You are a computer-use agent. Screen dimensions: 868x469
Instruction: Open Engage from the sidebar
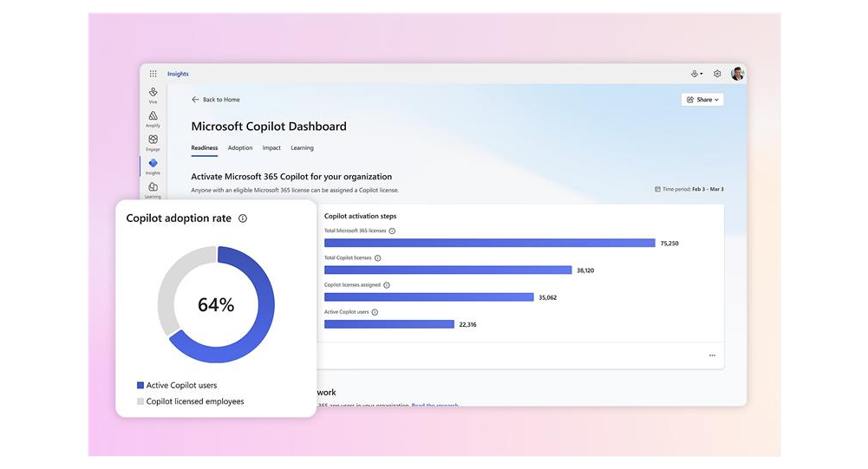[x=153, y=142]
